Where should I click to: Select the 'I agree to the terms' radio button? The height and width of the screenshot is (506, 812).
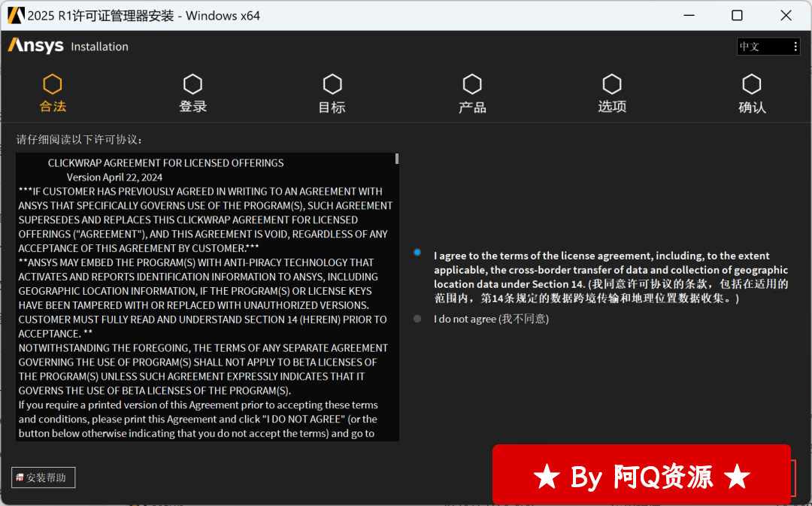417,253
